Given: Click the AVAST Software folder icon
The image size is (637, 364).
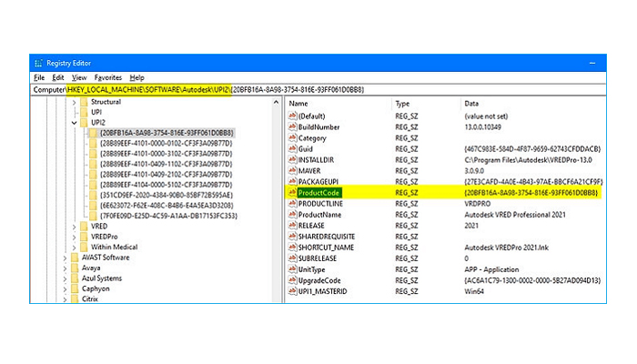Looking at the screenshot, I should coord(75,258).
